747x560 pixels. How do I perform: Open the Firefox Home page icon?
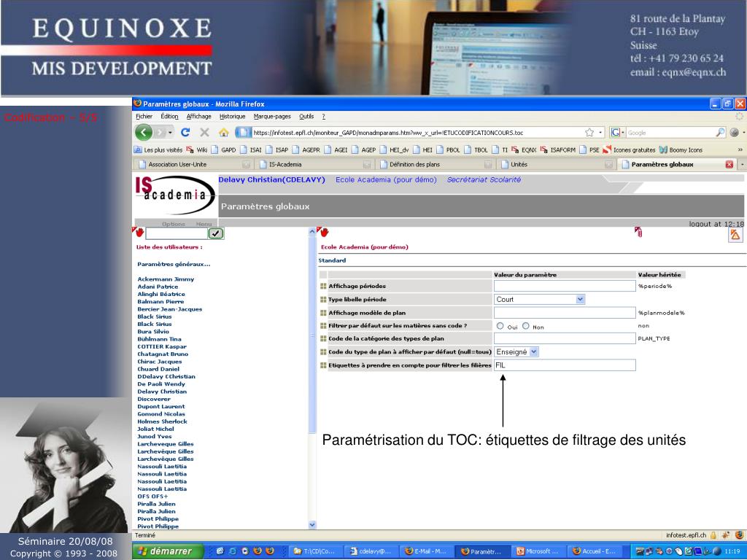tap(223, 133)
